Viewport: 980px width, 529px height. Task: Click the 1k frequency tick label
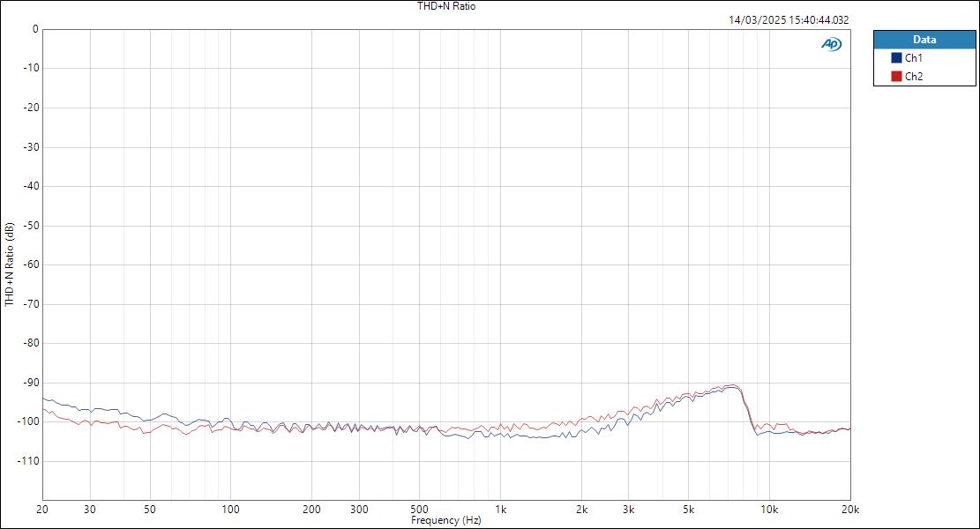coord(501,510)
